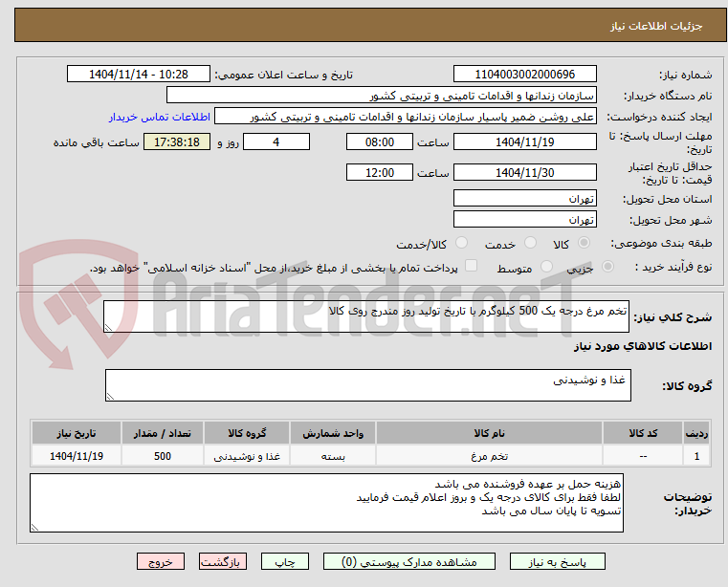Click the 'خروج' exit button
This screenshot has height=587, width=728.
pyautogui.click(x=160, y=561)
